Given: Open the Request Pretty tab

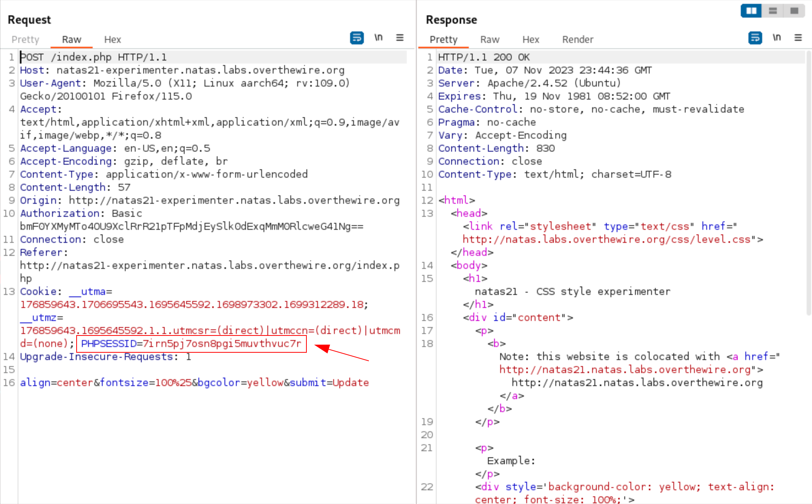Looking at the screenshot, I should tap(25, 39).
